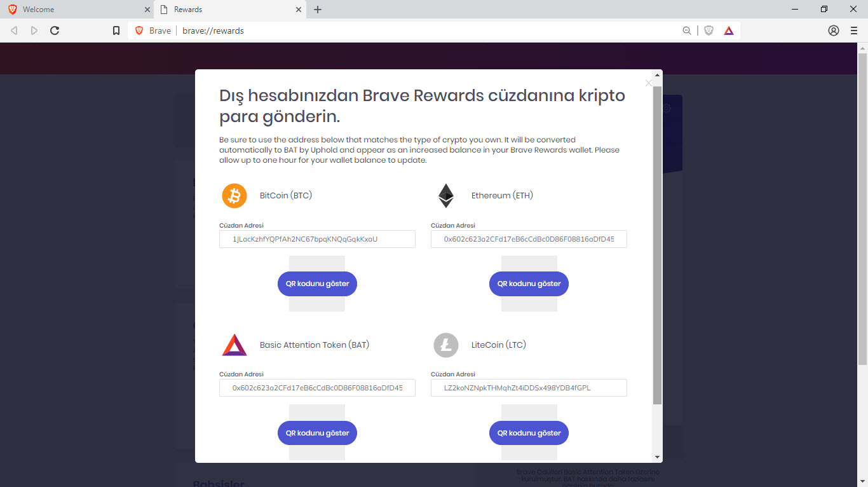Close the Rewards tab
868x487 pixels.
(299, 10)
